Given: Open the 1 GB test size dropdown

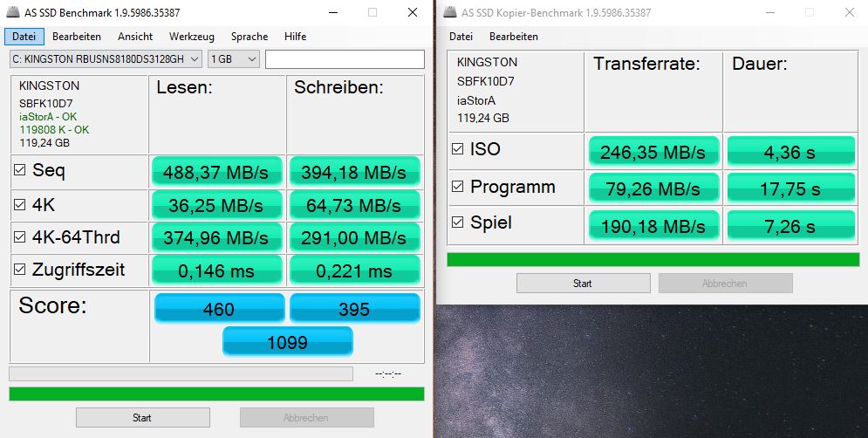Looking at the screenshot, I should 234,59.
